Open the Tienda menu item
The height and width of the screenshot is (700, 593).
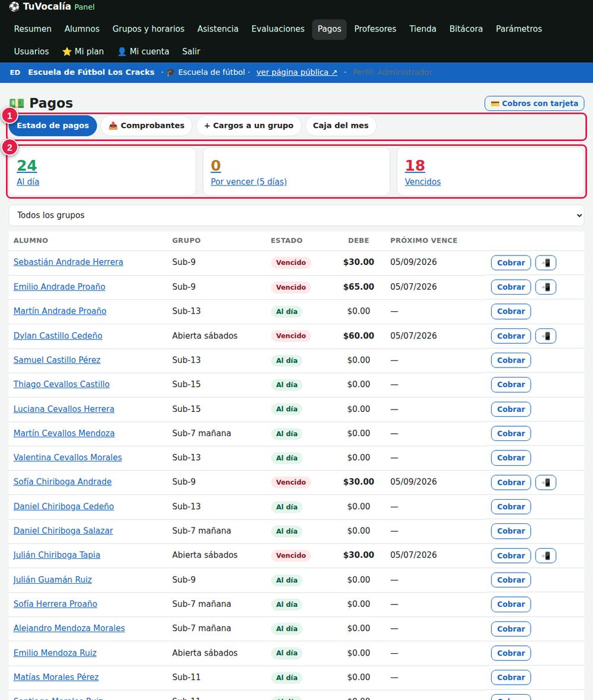tap(422, 29)
